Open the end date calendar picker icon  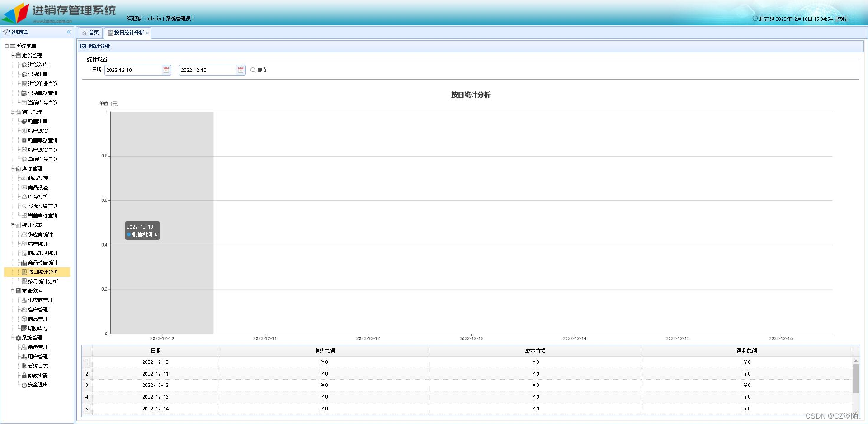[x=241, y=70]
